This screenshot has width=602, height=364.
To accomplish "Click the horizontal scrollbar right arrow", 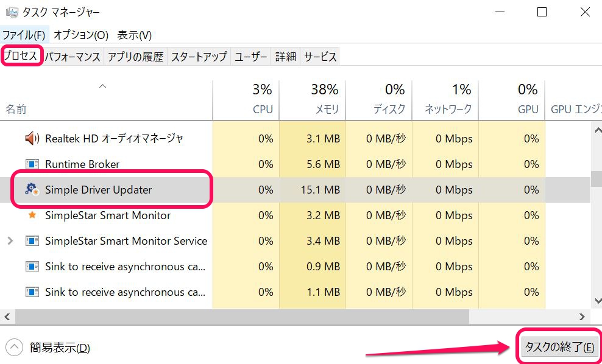I will point(583,317).
